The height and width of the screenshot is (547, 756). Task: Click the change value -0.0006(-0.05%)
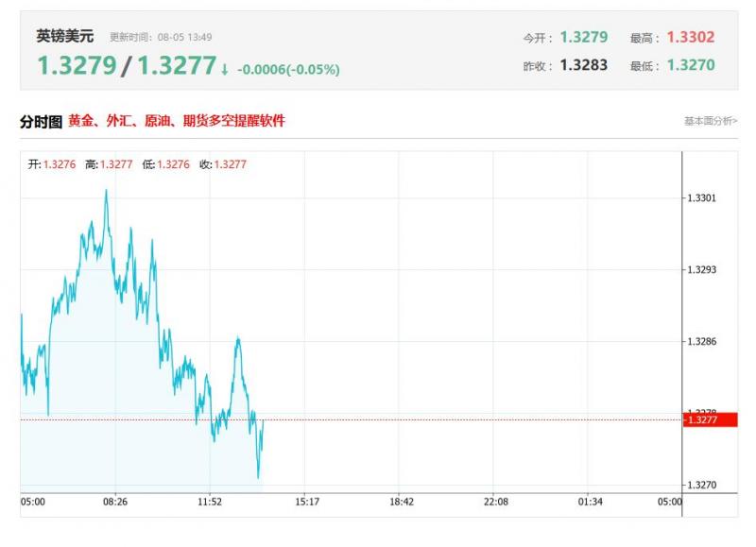tap(288, 69)
